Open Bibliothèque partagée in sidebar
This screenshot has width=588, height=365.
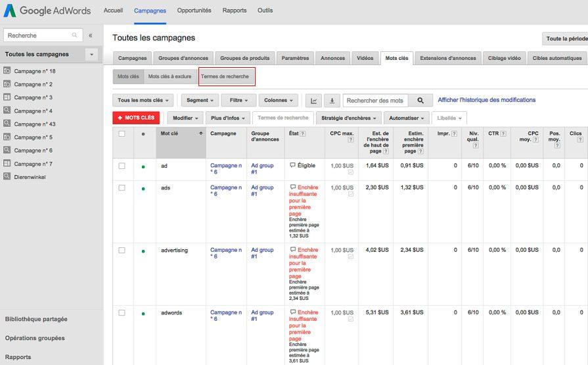[x=36, y=319]
